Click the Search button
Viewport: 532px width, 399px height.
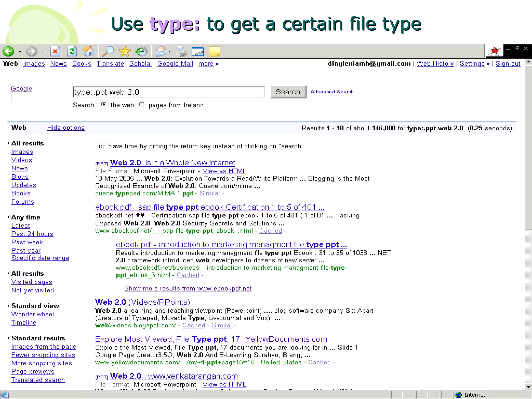[288, 92]
